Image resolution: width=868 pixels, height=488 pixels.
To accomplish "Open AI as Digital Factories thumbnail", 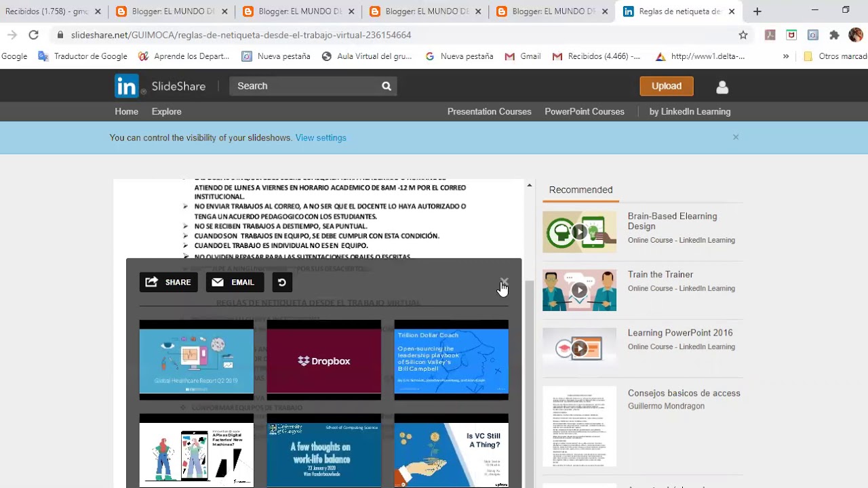I will pyautogui.click(x=197, y=451).
